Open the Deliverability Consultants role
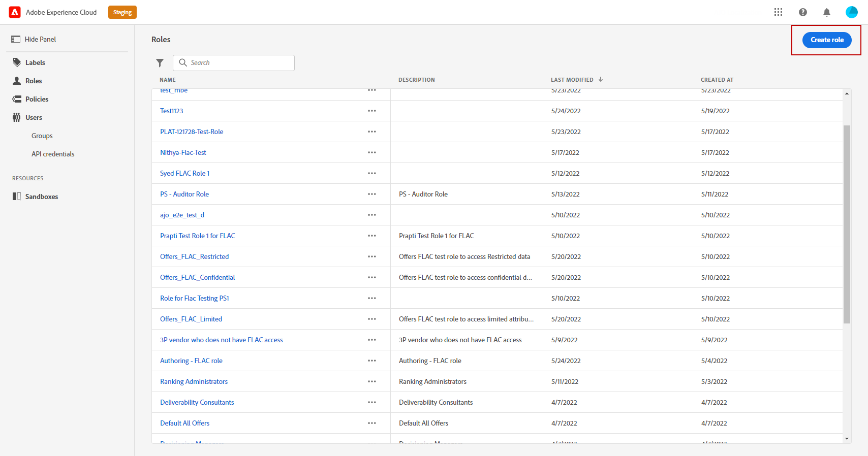868x456 pixels. pyautogui.click(x=197, y=402)
